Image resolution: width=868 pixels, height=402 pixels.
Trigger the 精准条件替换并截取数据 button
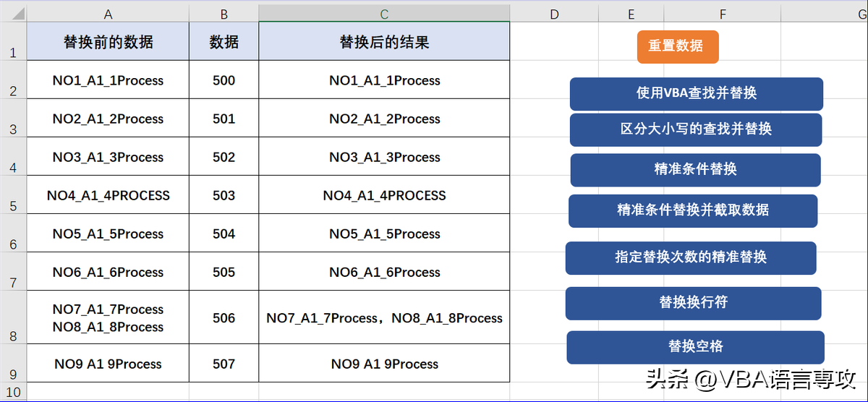coord(692,210)
